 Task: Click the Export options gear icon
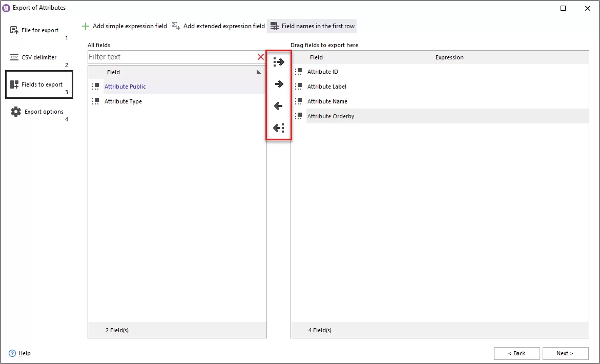coord(15,111)
